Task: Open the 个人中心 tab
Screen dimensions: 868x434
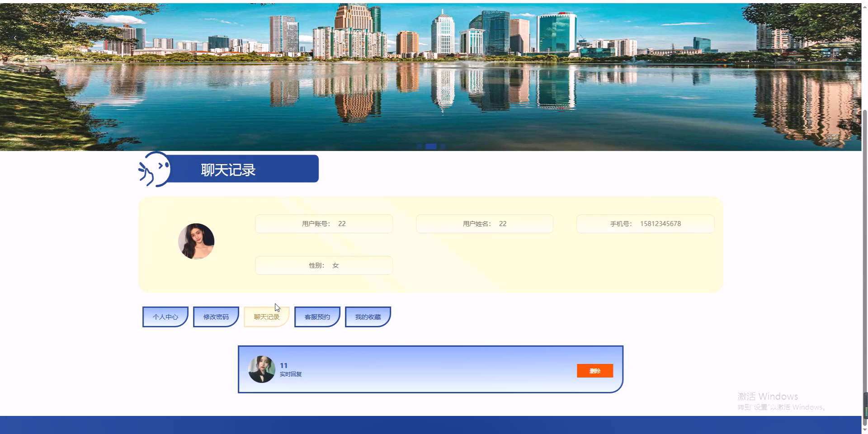Action: (x=165, y=317)
